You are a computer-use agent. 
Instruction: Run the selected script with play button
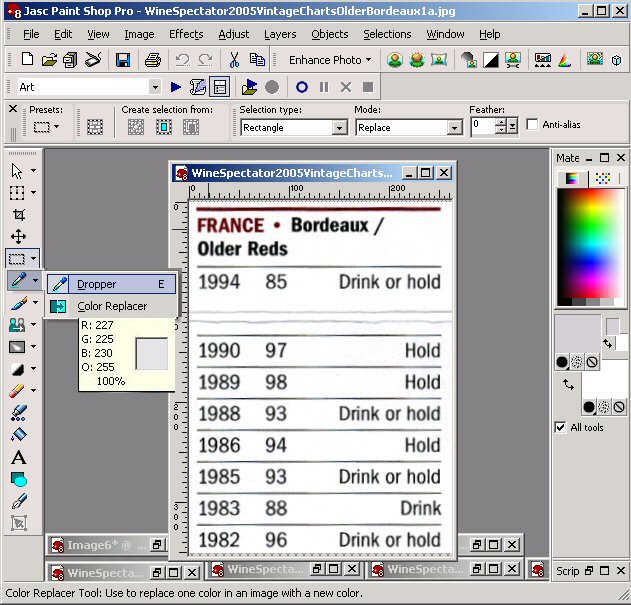click(x=176, y=87)
